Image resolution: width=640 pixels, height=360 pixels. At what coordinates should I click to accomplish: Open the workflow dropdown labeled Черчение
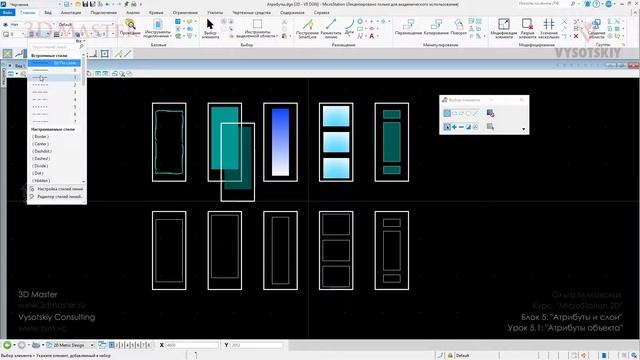tap(35, 4)
